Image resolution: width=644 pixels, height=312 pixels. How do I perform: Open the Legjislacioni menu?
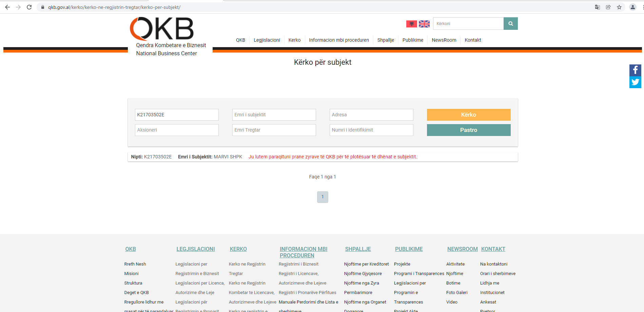pyautogui.click(x=267, y=40)
